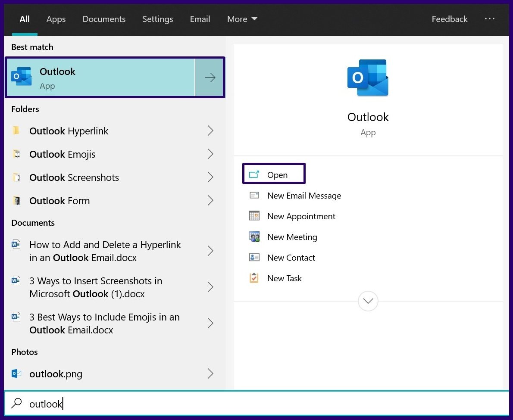Expand Outlook best match arrow
Screen dimensions: 513x420
pos(210,78)
